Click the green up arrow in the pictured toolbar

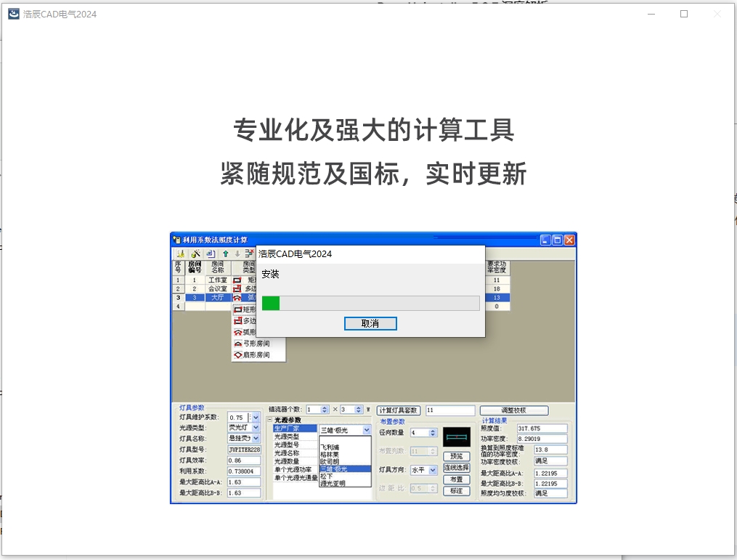(x=226, y=254)
